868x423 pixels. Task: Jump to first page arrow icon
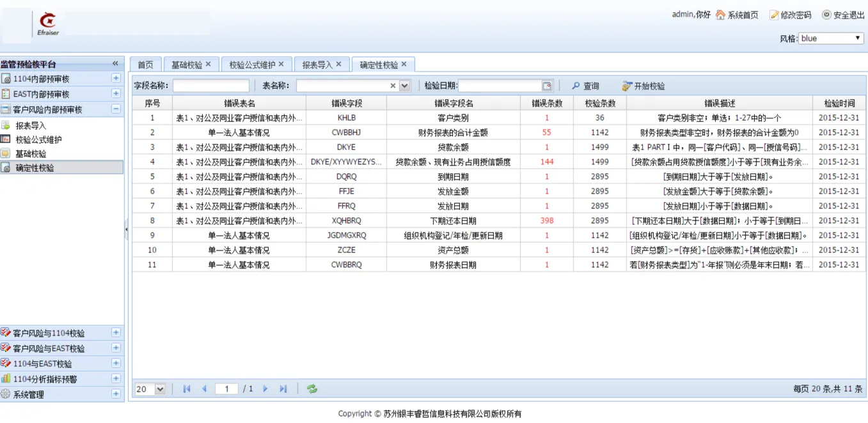[x=187, y=388]
